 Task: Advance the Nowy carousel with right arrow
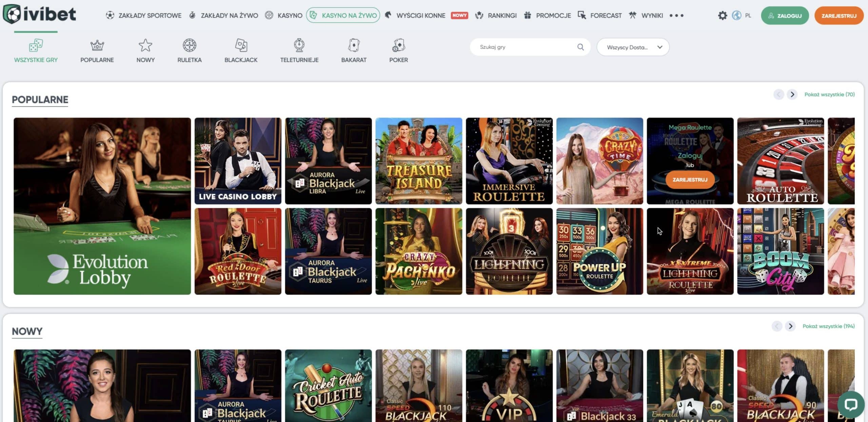click(x=790, y=326)
